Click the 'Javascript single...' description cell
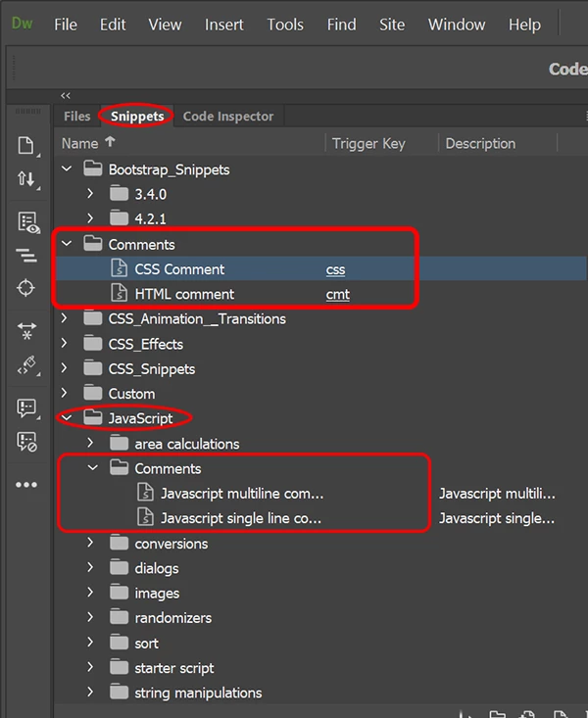Image resolution: width=588 pixels, height=718 pixels. [497, 518]
